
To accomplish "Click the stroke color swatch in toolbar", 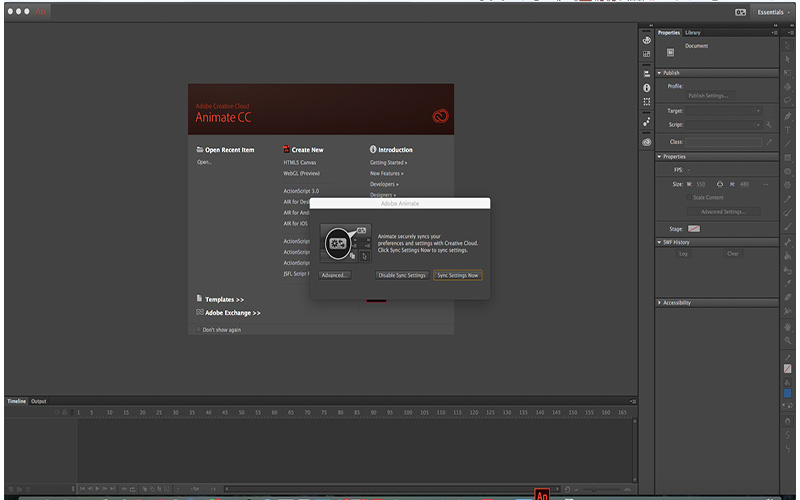I will point(787,369).
